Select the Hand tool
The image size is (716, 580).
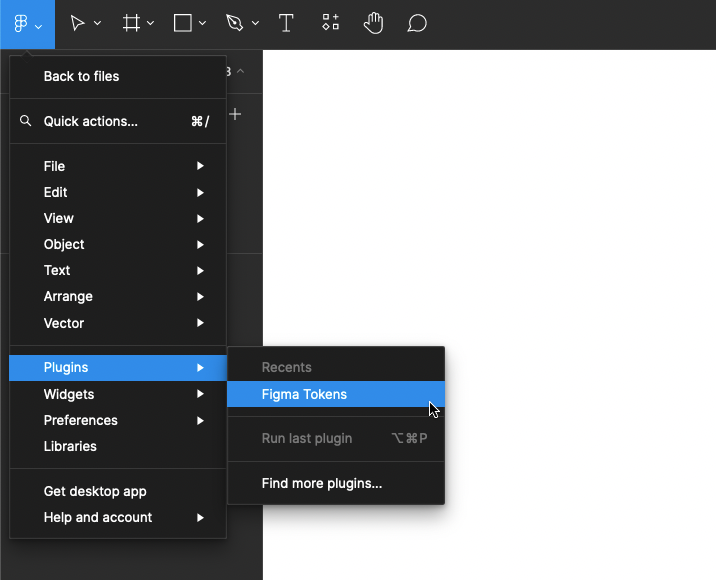tap(374, 23)
